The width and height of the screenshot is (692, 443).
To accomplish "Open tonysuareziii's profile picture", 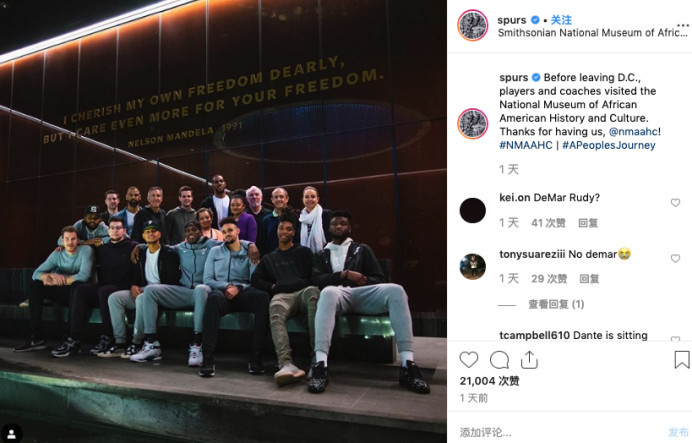I will pyautogui.click(x=473, y=267).
